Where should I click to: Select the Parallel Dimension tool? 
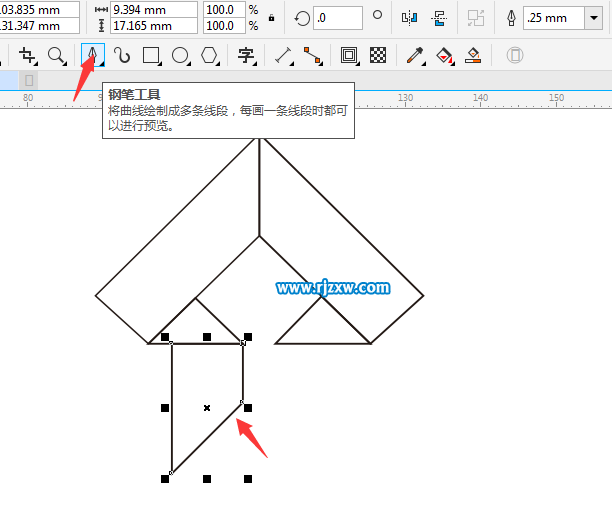(x=283, y=55)
